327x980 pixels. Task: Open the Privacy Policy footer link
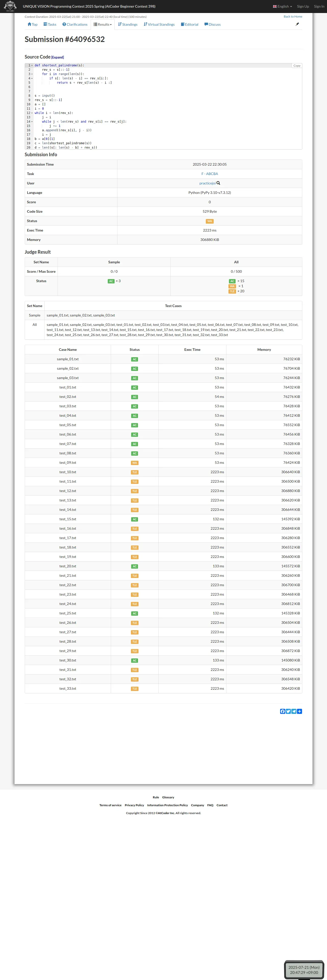[134, 805]
